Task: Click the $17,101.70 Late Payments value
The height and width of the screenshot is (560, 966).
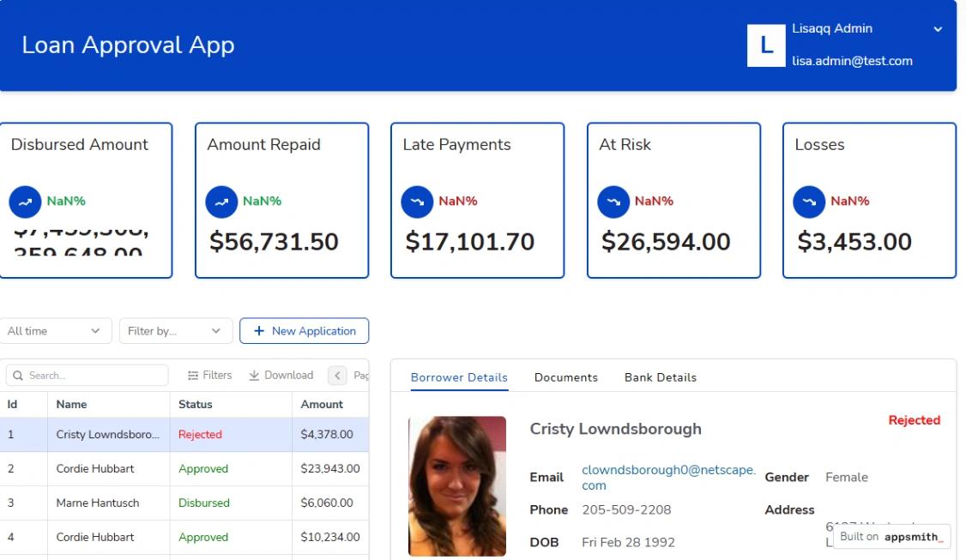Action: [x=469, y=242]
